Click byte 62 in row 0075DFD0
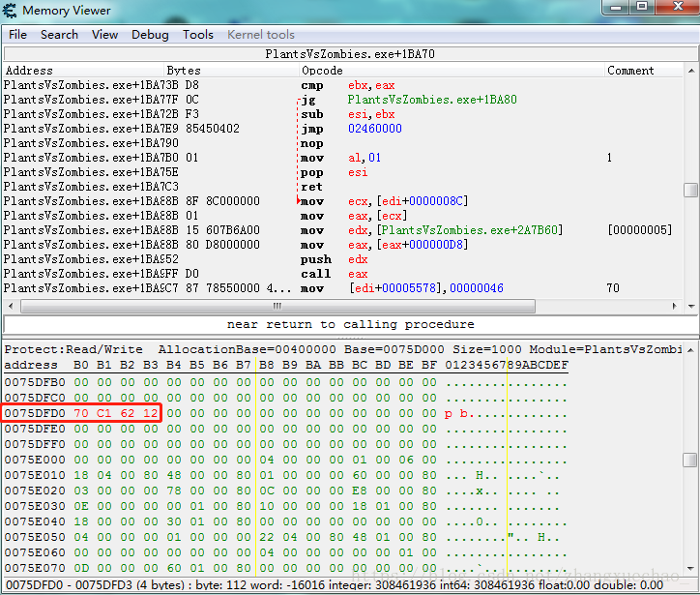 (x=128, y=413)
